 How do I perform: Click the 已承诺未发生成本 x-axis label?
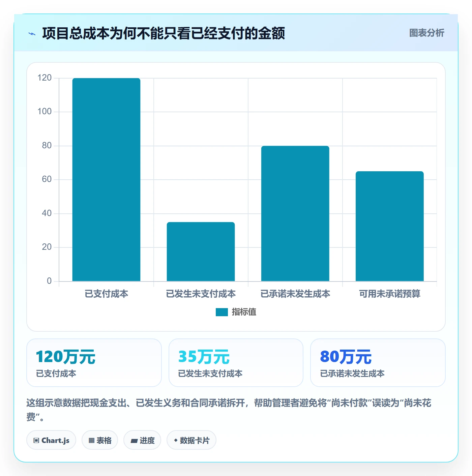click(x=295, y=294)
